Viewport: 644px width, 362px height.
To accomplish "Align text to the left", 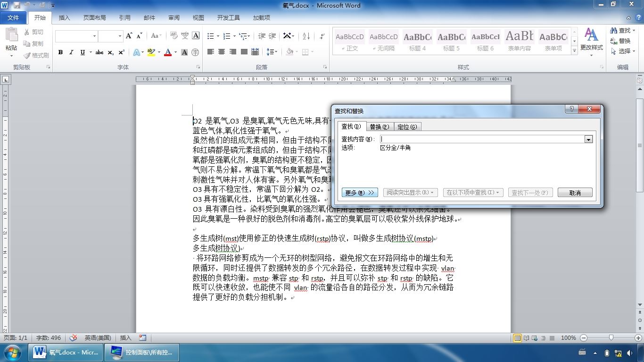I will coord(210,52).
